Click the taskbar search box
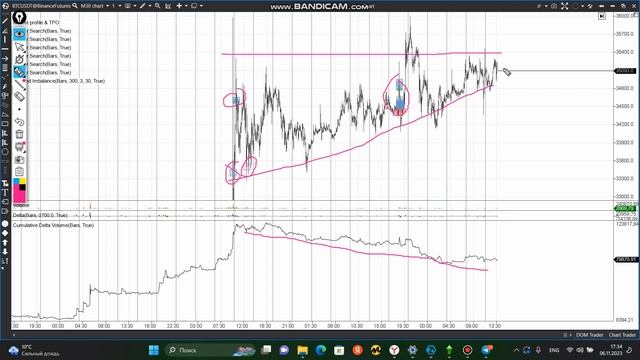Image resolution: width=640 pixels, height=360 pixels. (211, 350)
